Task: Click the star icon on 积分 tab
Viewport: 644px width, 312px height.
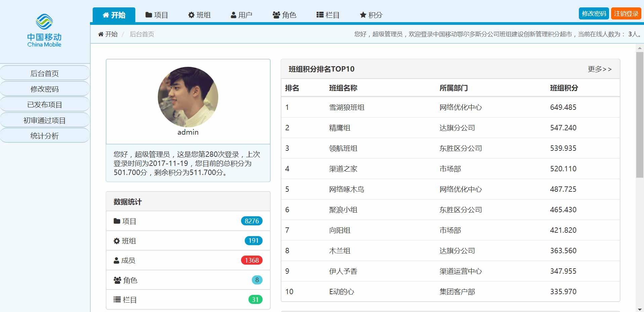Action: click(363, 15)
